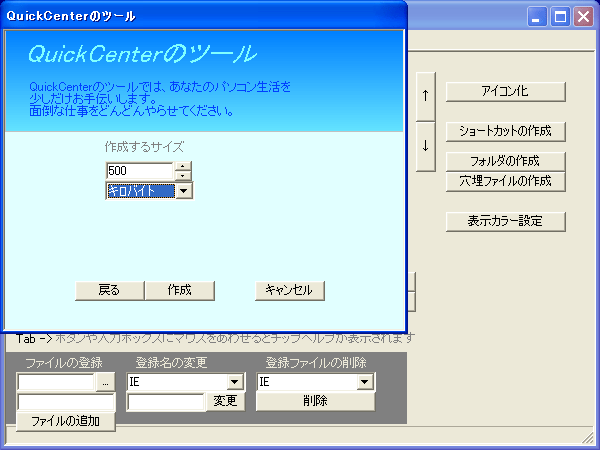Viewport: 600px width, 450px height.
Task: Click the new name field beside 変更
Action: [166, 402]
